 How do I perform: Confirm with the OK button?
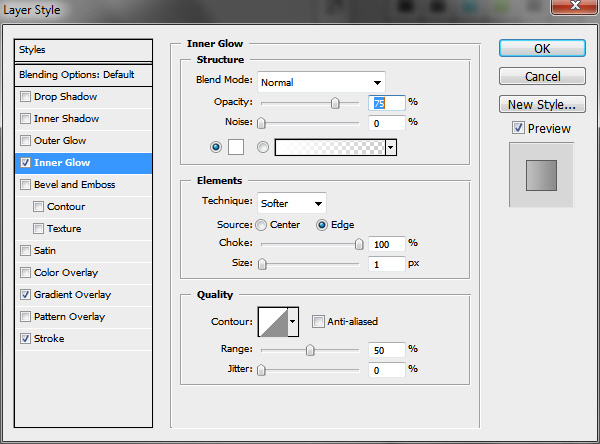(542, 49)
